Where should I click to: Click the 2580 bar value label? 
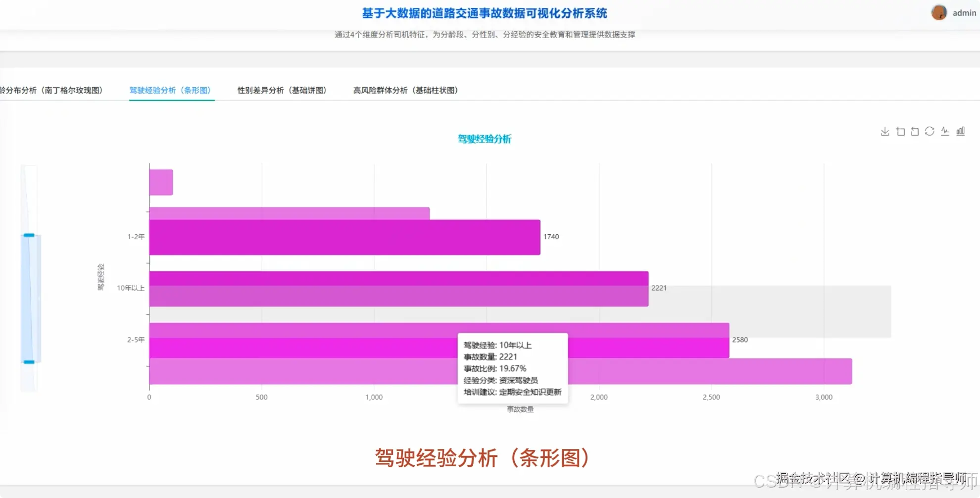click(740, 340)
